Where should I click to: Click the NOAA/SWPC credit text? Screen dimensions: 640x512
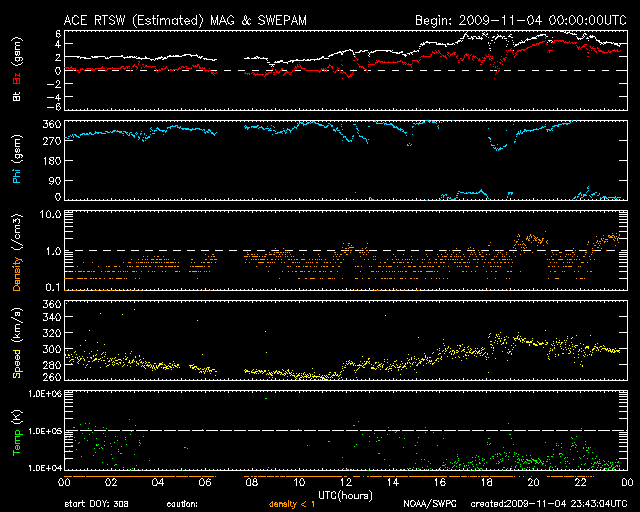coord(429,504)
